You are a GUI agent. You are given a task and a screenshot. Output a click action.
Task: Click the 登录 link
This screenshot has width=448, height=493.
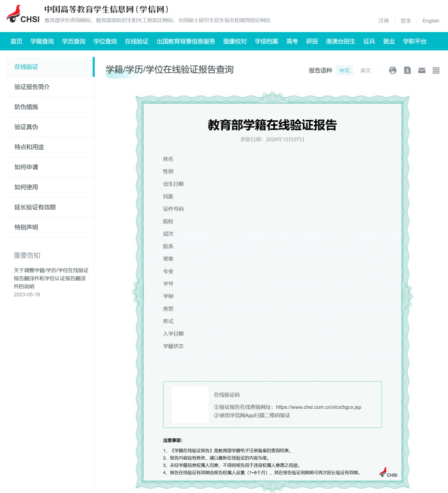406,21
